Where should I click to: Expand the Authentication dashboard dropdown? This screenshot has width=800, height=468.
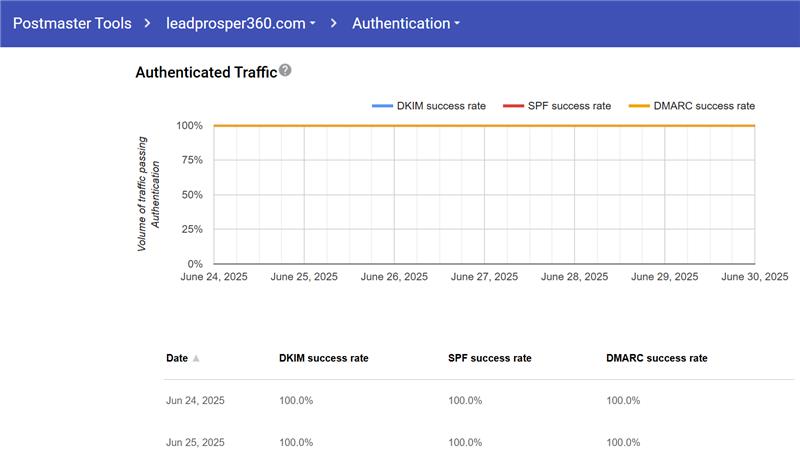(405, 23)
